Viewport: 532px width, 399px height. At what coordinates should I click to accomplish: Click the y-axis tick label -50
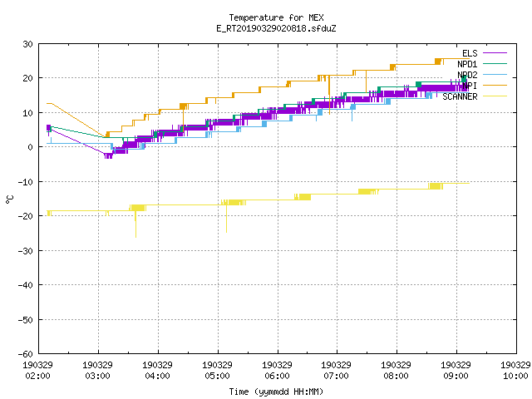click(x=26, y=320)
